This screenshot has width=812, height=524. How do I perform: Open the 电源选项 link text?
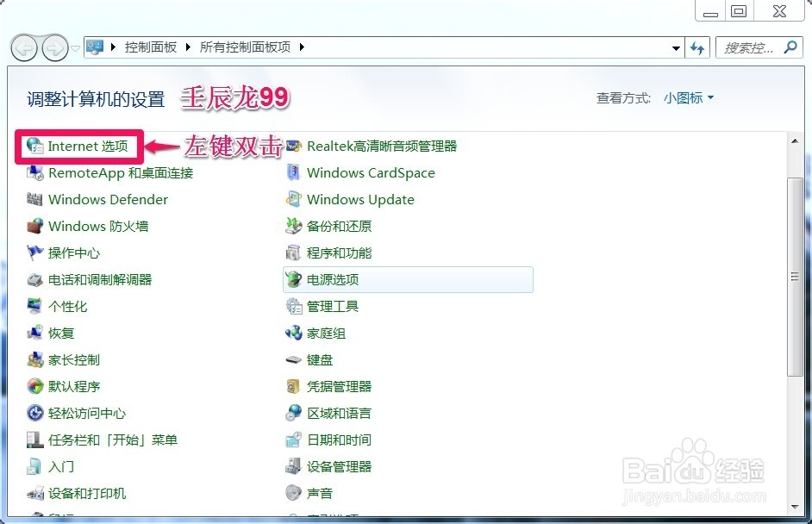coord(333,279)
